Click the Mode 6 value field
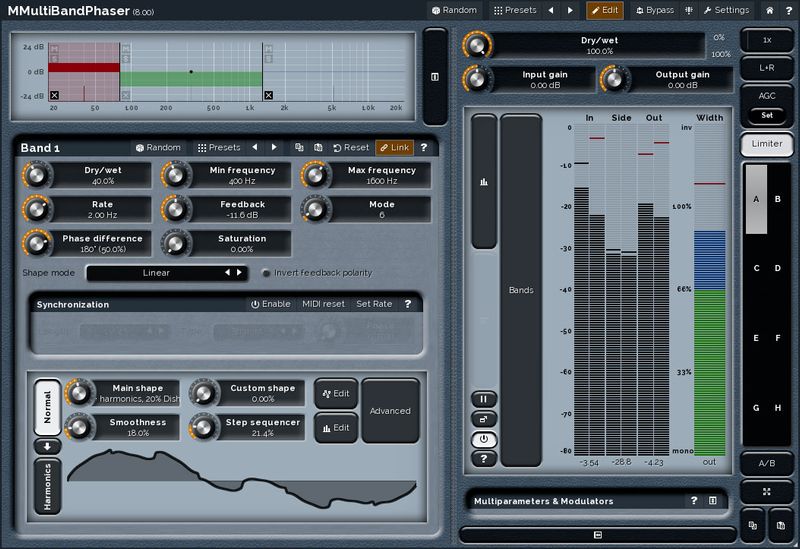The image size is (800, 549). tap(382, 210)
